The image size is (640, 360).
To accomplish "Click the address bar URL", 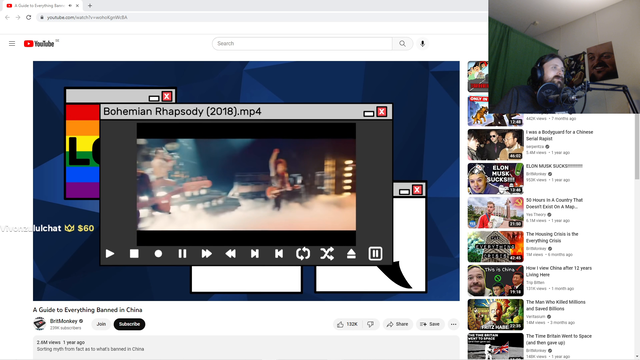I will [87, 18].
